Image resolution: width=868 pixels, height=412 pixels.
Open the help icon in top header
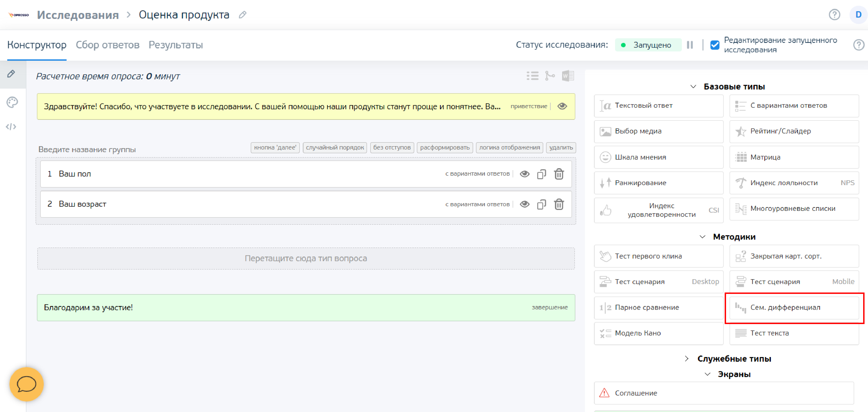pyautogui.click(x=834, y=15)
